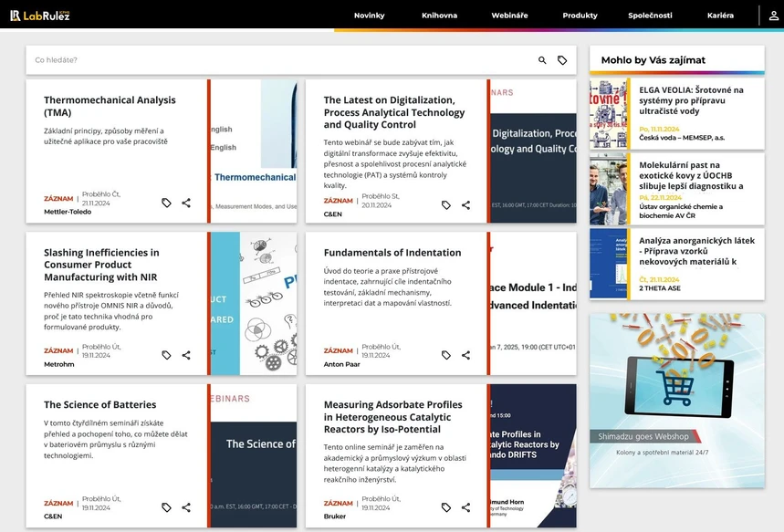Screen dimensions: 784x532
Task: Open the user account icon
Action: coord(773,15)
